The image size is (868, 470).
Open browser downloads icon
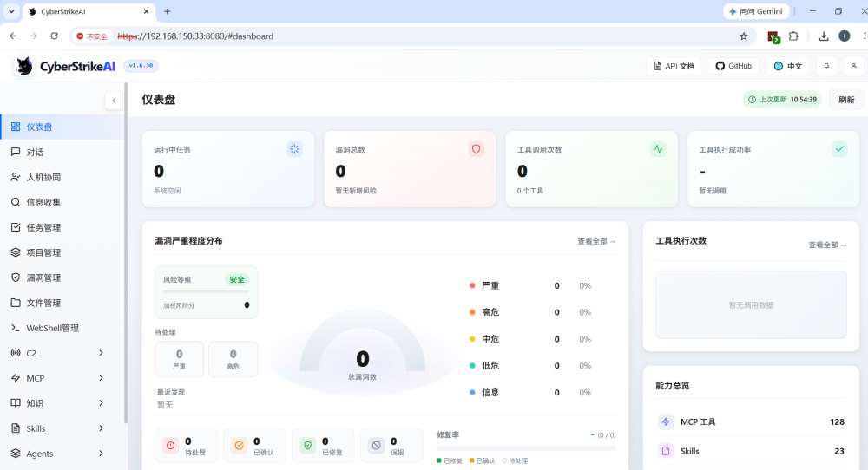(824, 36)
